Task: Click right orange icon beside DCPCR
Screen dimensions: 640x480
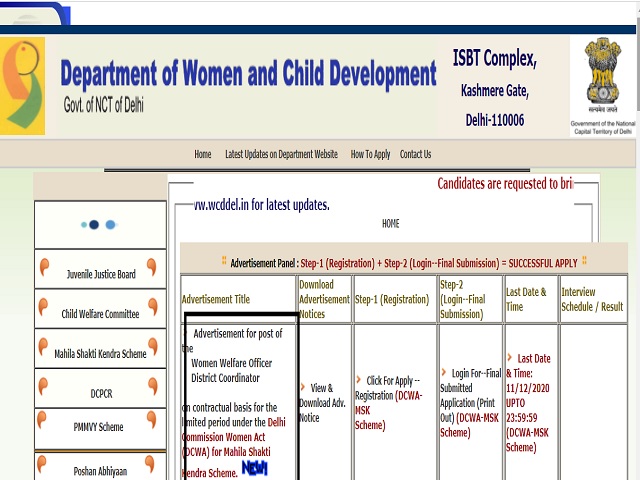Action: pyautogui.click(x=153, y=386)
